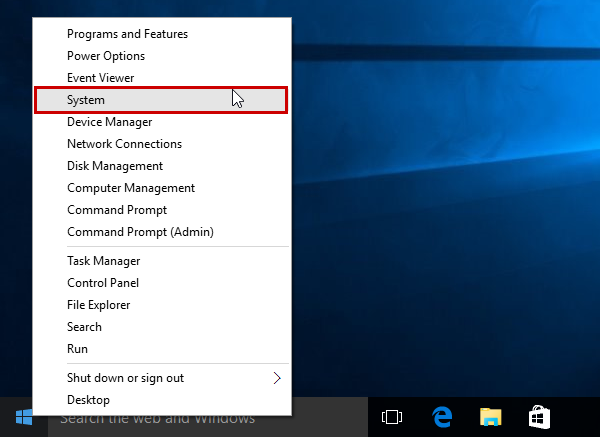Expand Shut down or sign out submenu
This screenshot has width=600, height=438.
pyautogui.click(x=162, y=378)
